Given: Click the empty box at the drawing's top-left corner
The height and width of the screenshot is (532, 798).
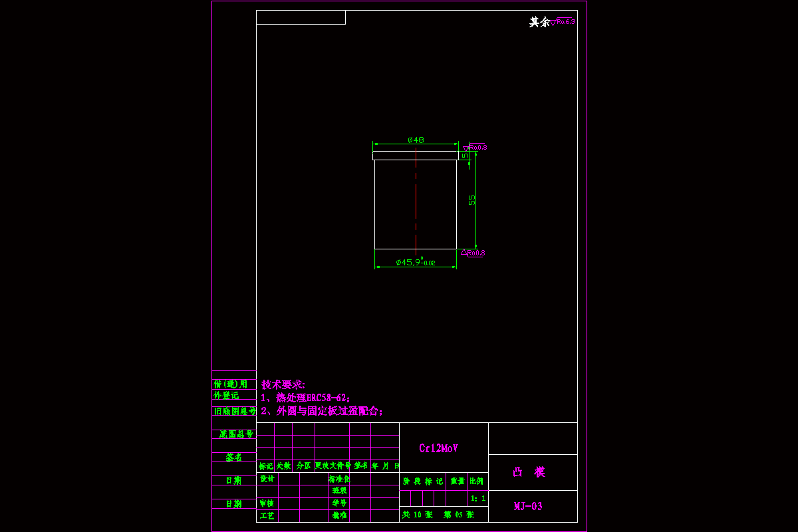Looking at the screenshot, I should tap(301, 17).
